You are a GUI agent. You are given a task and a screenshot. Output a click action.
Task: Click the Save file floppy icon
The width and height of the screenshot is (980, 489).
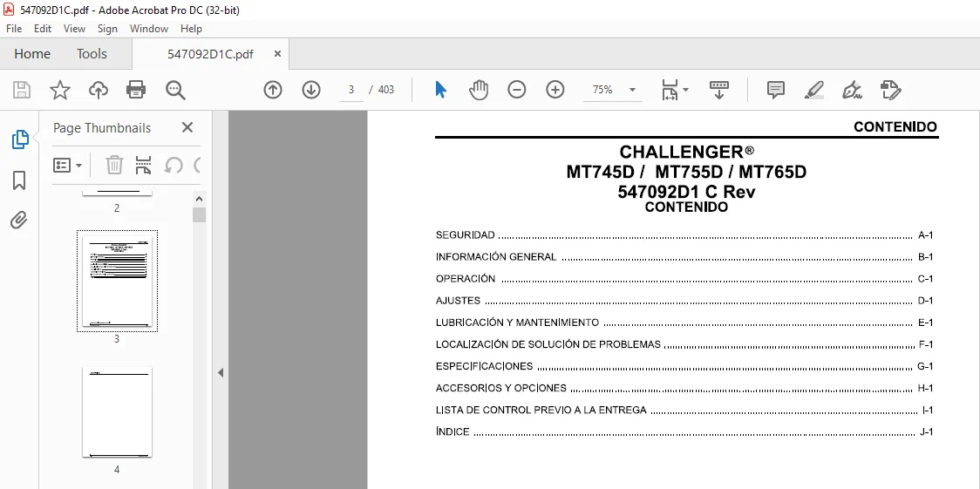pos(22,90)
